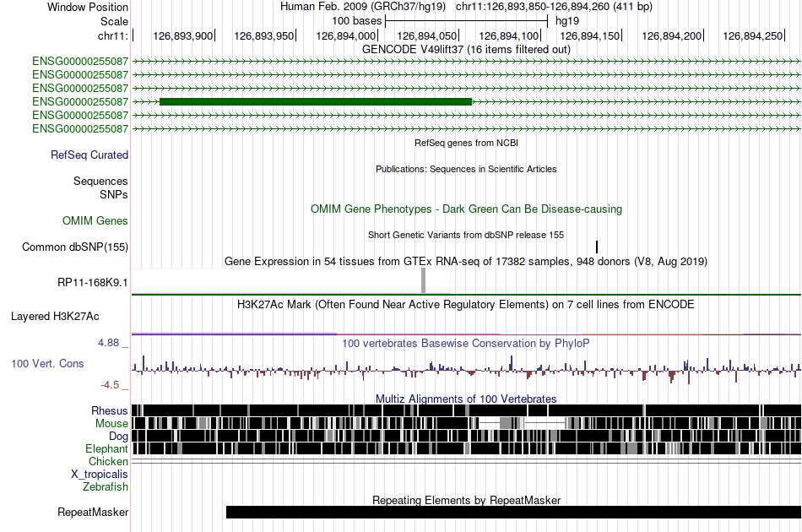
Task: Click the Common dbSNP(155) track label
Action: click(75, 247)
